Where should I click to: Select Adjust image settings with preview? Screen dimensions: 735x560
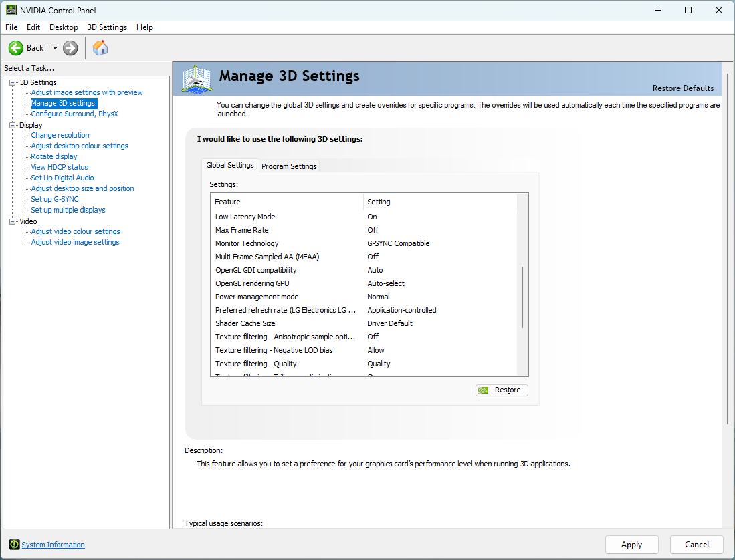click(x=87, y=92)
